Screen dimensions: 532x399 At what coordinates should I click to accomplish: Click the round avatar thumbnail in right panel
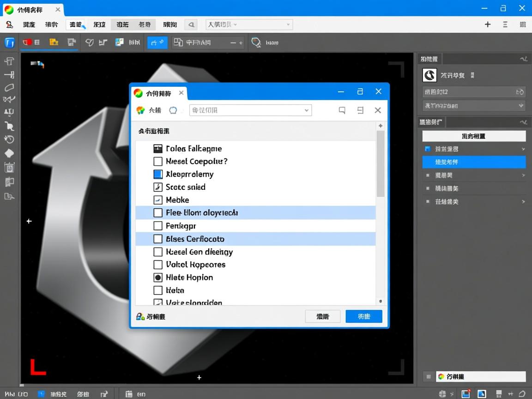pos(430,75)
